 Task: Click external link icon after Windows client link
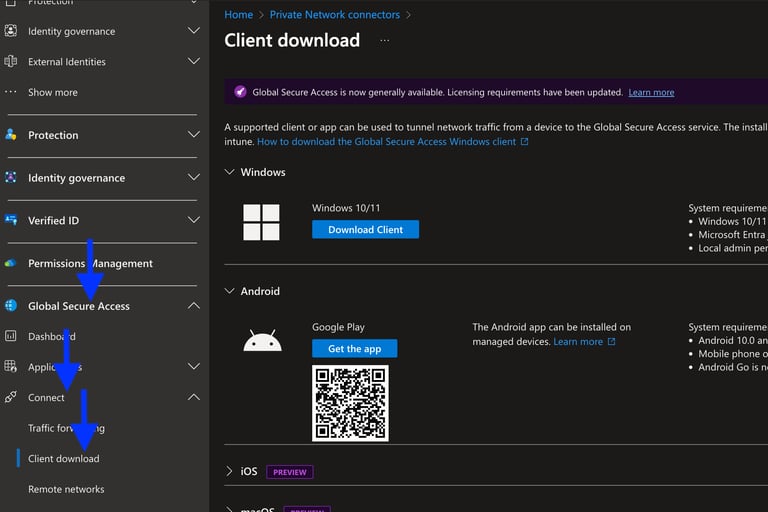point(524,142)
